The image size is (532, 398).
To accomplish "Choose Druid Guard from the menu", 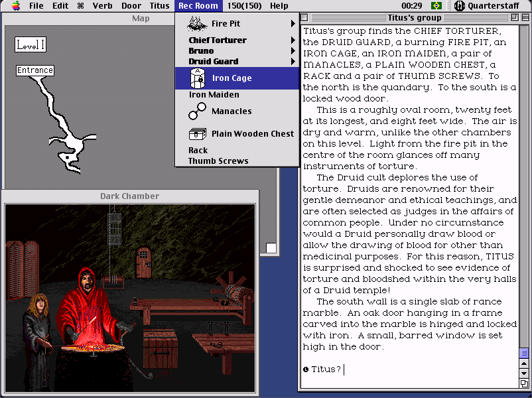I will point(214,62).
